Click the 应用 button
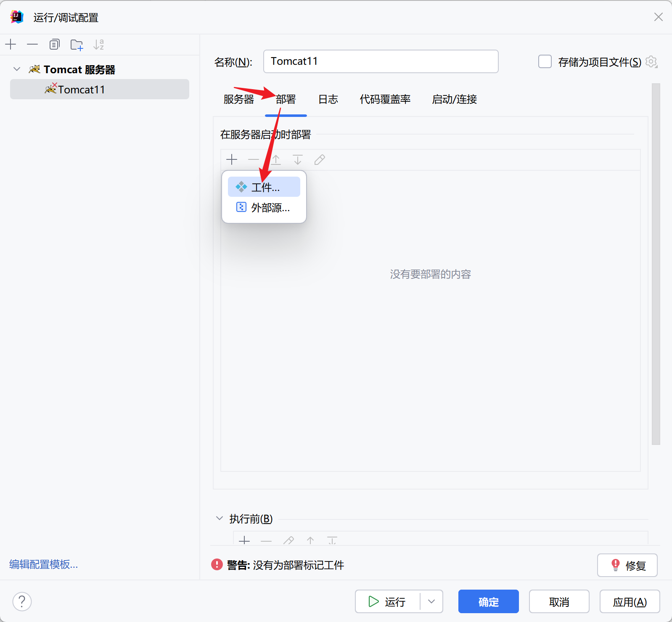Viewport: 672px width, 622px height. pyautogui.click(x=630, y=601)
